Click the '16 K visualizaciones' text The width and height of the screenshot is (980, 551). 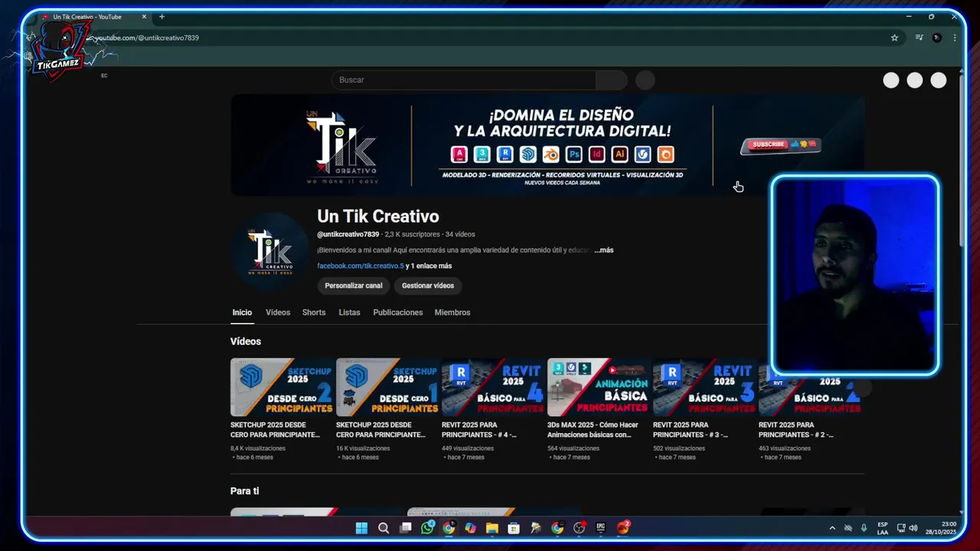pos(363,448)
